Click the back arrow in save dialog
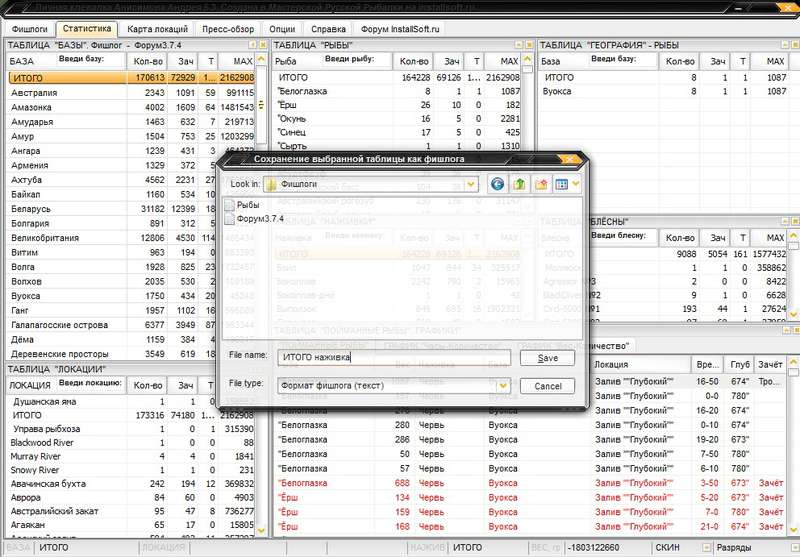 pyautogui.click(x=497, y=184)
